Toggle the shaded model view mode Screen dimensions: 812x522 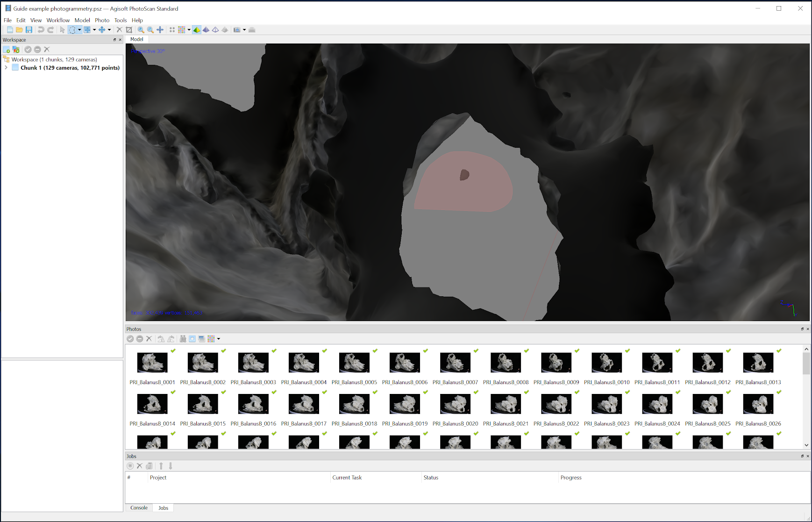point(197,30)
